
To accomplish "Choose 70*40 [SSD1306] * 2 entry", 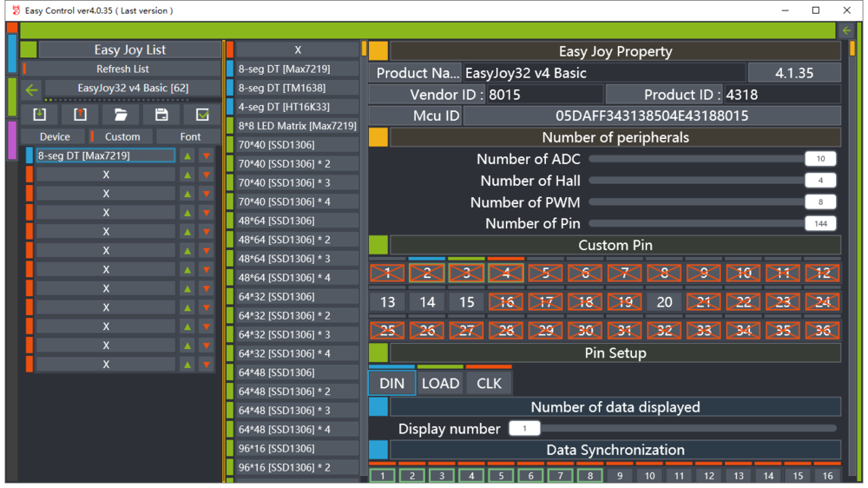I will 298,163.
